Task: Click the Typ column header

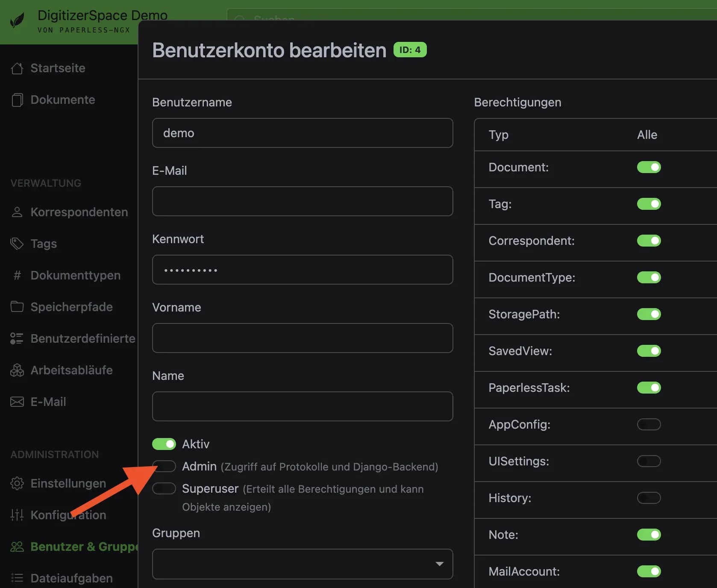Action: click(x=498, y=135)
